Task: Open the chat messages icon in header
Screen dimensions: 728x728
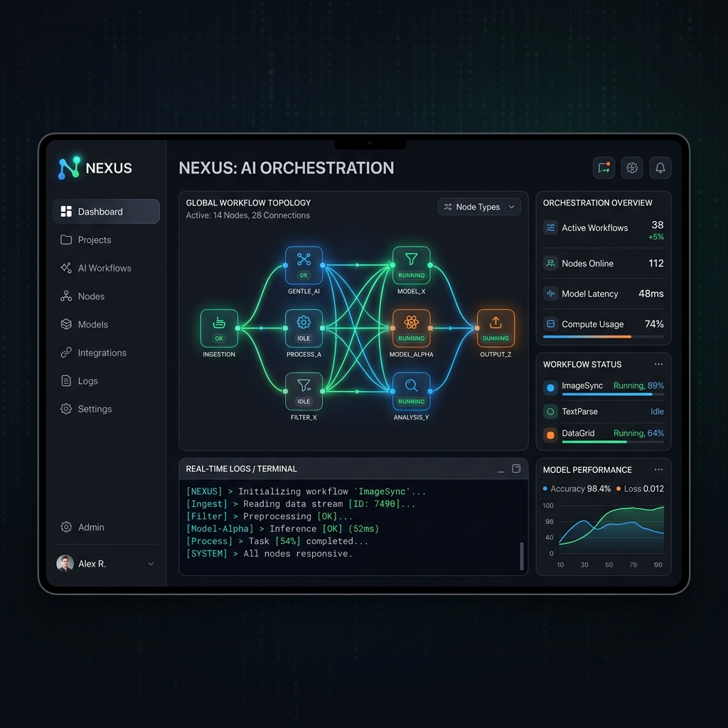Action: [604, 168]
